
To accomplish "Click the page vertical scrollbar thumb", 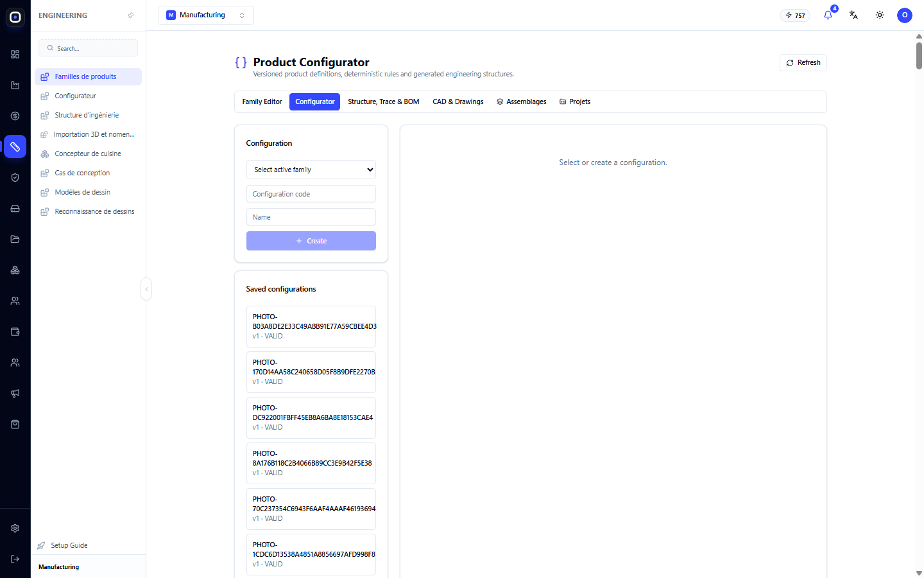I will pyautogui.click(x=919, y=55).
